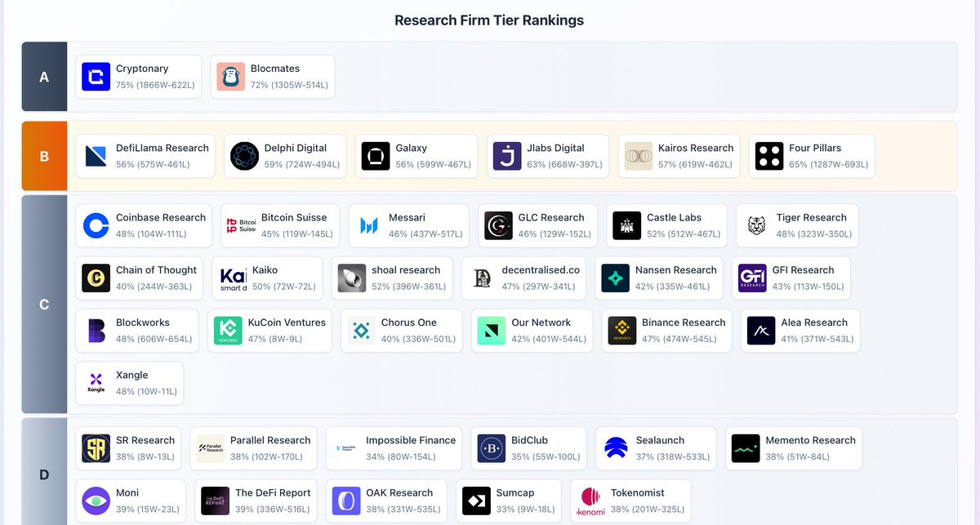Click the Messari logo icon

[x=368, y=225]
